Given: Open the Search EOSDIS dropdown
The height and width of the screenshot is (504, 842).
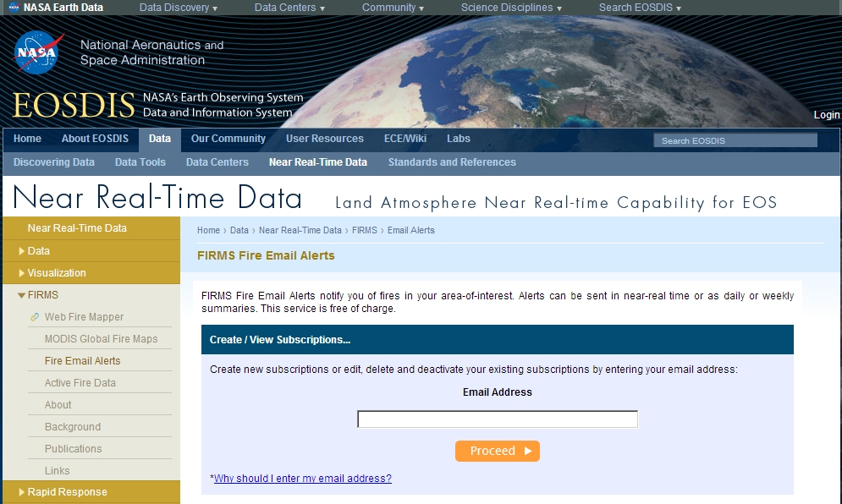Looking at the screenshot, I should [640, 8].
